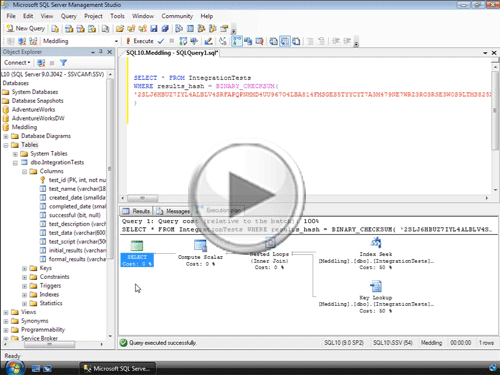Click the Save file disk icon
Image resolution: width=500 pixels, height=375 pixels.
tap(154, 29)
